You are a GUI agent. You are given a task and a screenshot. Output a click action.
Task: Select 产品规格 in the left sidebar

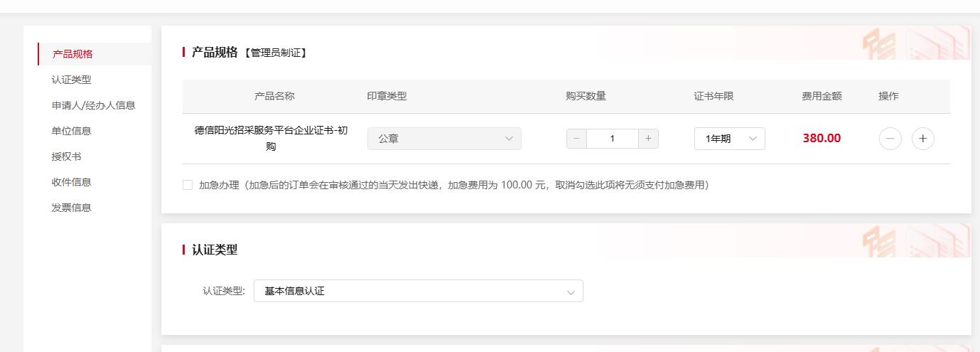point(72,54)
